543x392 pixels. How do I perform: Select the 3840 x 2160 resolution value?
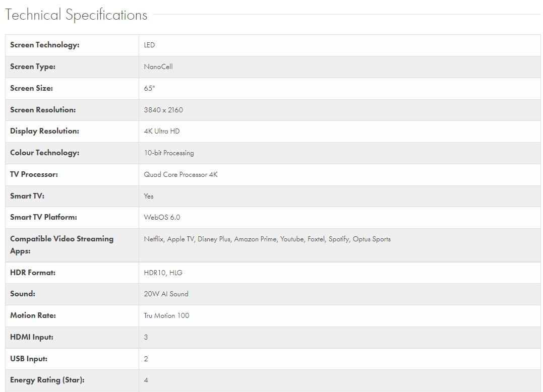click(x=163, y=110)
